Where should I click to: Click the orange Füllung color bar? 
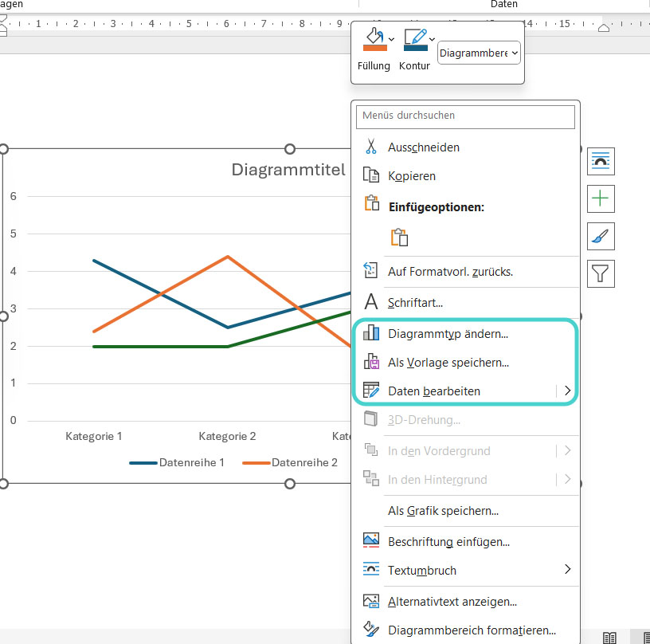[374, 48]
